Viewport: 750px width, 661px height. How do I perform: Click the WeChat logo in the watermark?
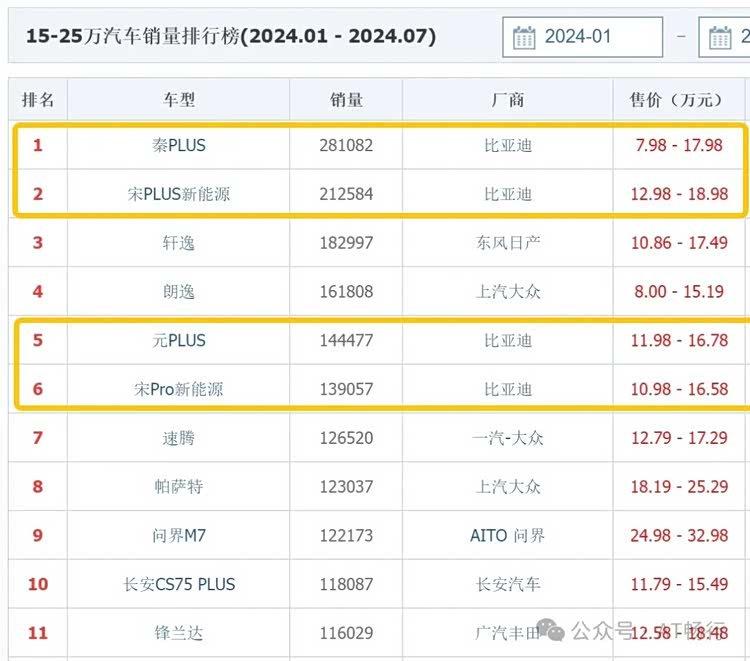[551, 630]
